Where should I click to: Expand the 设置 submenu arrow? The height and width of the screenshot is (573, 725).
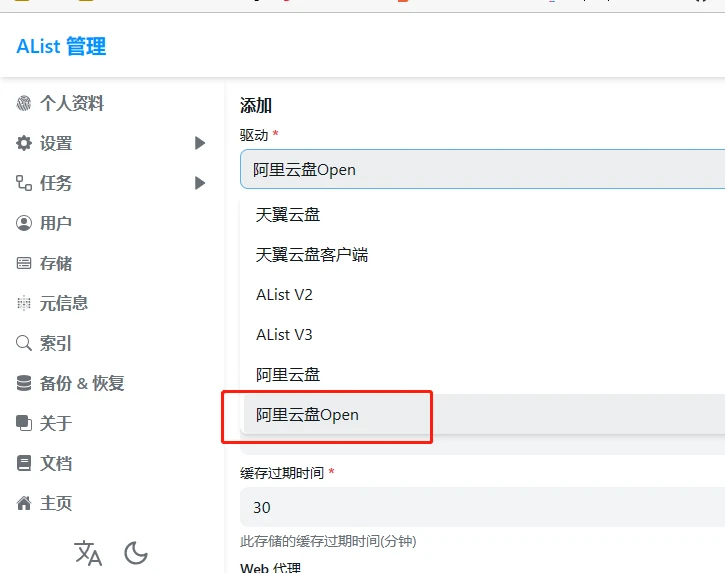point(200,143)
